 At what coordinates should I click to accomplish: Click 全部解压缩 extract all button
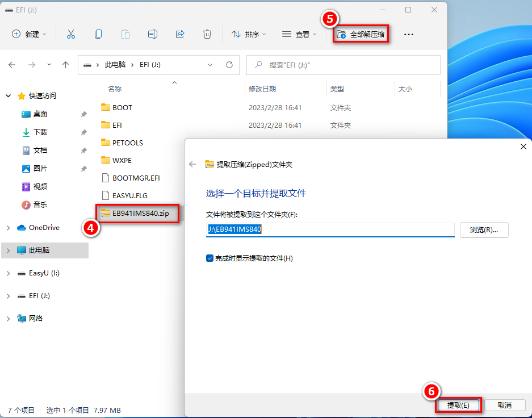tap(361, 35)
